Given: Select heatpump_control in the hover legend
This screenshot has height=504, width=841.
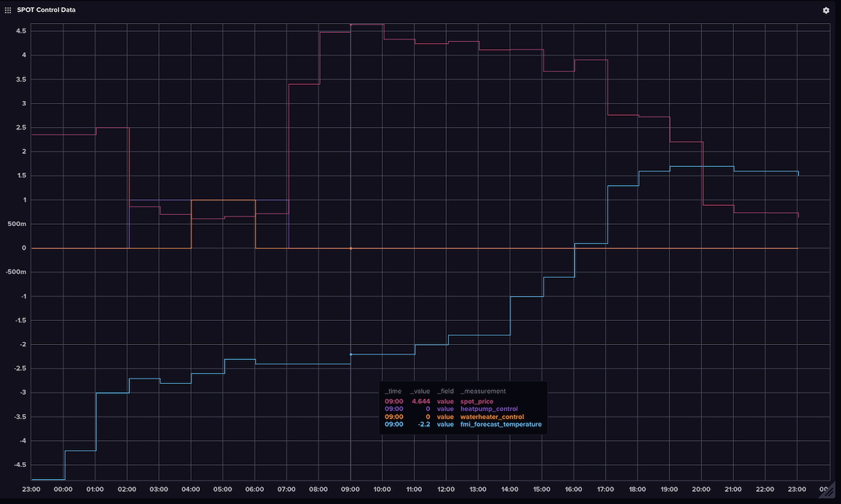Looking at the screenshot, I should 488,409.
